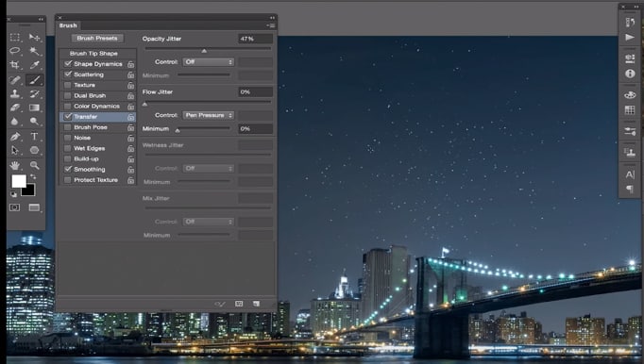Toggle brush preview icon at panel bottom
The height and width of the screenshot is (364, 644).
(x=220, y=304)
